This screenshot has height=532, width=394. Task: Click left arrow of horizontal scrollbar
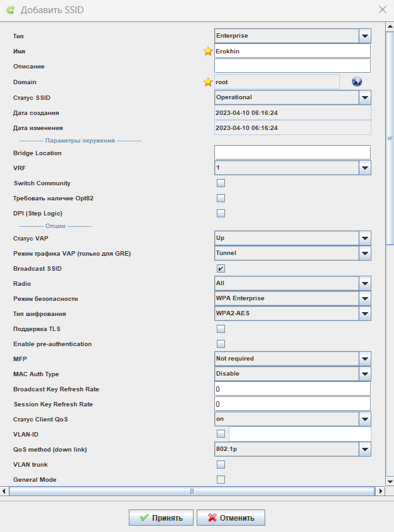point(4,491)
